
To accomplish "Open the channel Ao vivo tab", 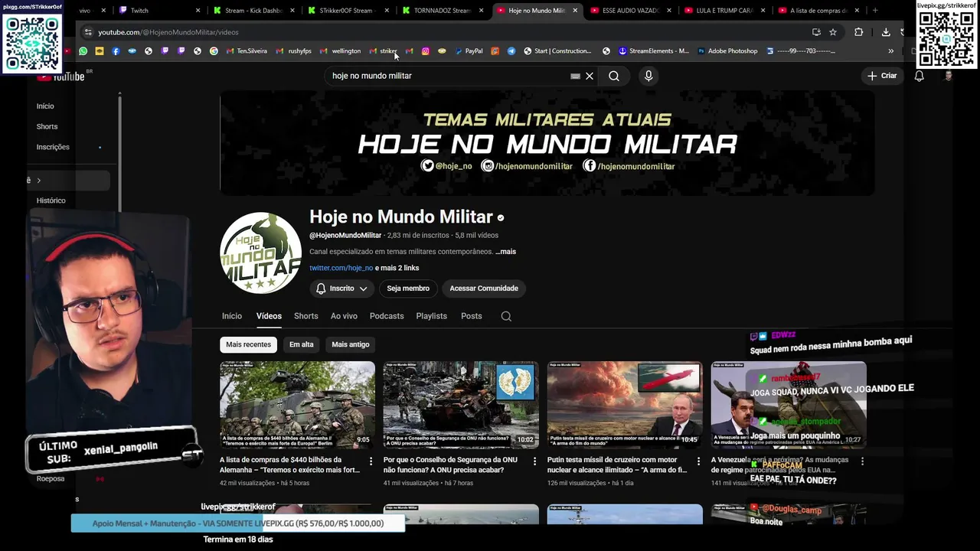I will (x=344, y=316).
